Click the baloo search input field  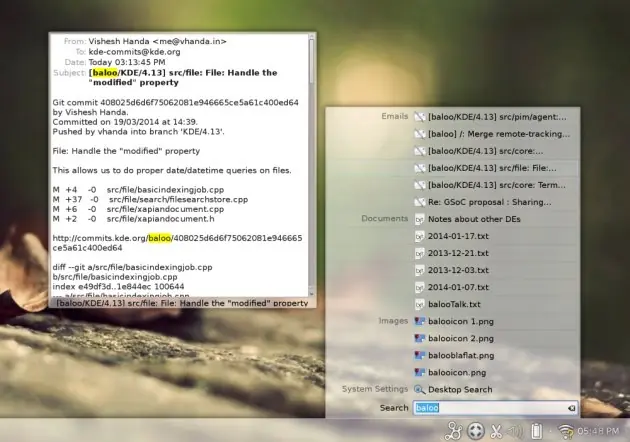(495, 408)
